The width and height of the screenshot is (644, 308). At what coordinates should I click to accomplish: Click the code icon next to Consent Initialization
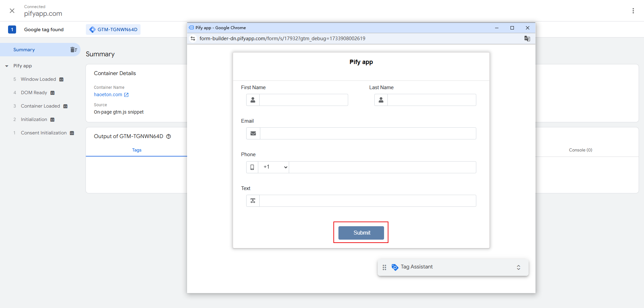coord(72,133)
